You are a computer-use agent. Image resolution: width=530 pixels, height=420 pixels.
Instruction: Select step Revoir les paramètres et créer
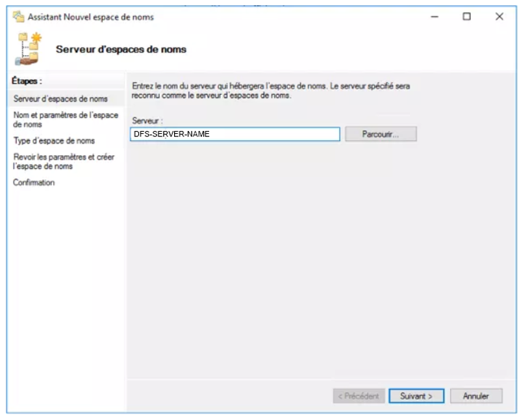[64, 163]
